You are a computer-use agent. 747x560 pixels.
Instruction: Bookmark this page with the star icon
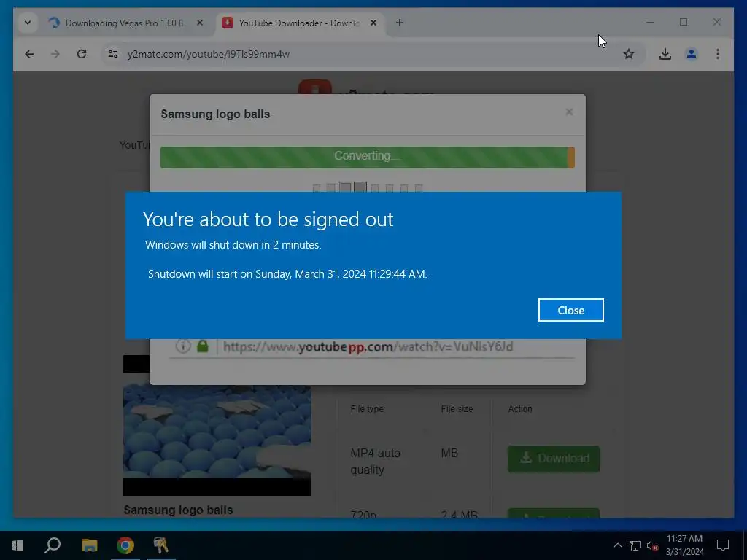pos(629,54)
